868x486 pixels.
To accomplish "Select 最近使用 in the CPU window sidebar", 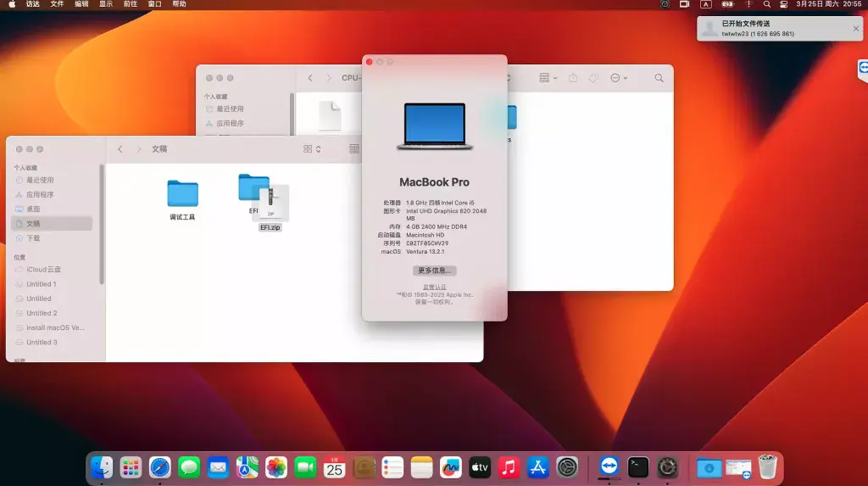I will click(x=230, y=109).
